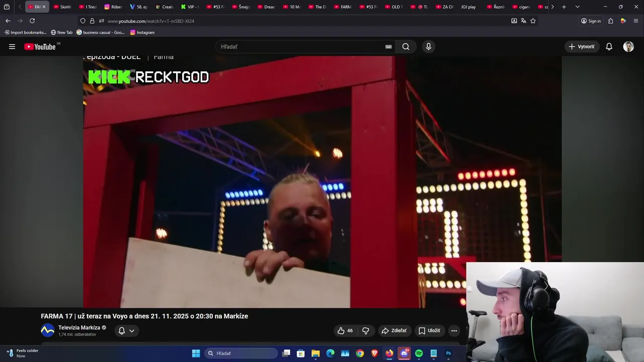
Task: Open Televízia Markíza channel avatar
Action: (x=47, y=330)
